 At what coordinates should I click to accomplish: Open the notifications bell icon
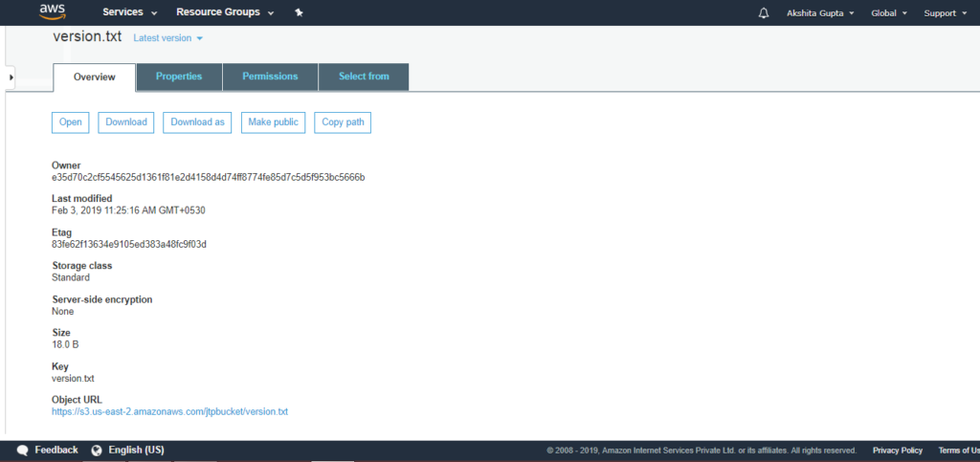pos(763,13)
